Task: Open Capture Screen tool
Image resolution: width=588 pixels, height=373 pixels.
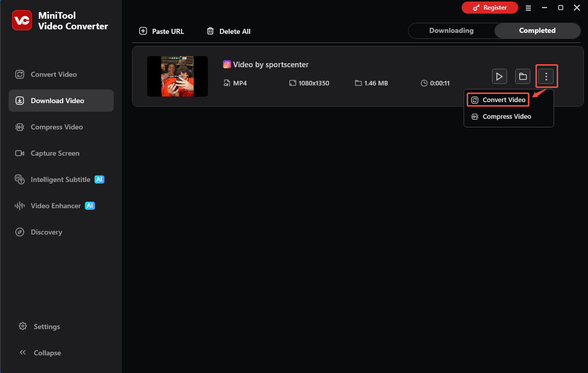Action: click(x=61, y=153)
